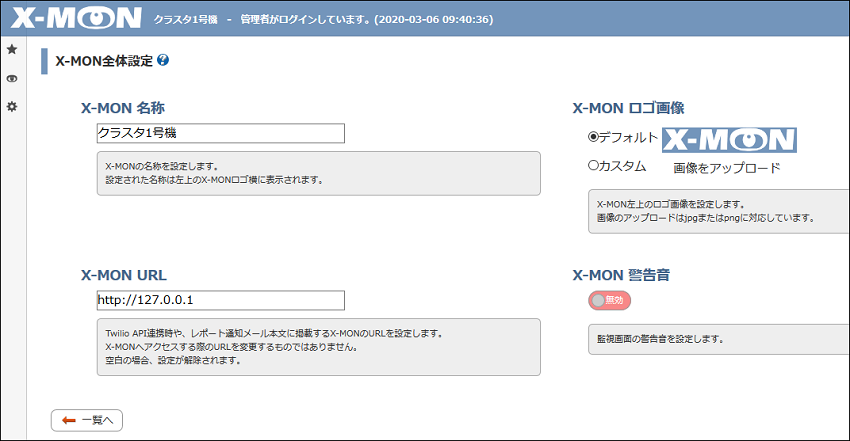Click the X-MON 警告音 section heading

(621, 275)
